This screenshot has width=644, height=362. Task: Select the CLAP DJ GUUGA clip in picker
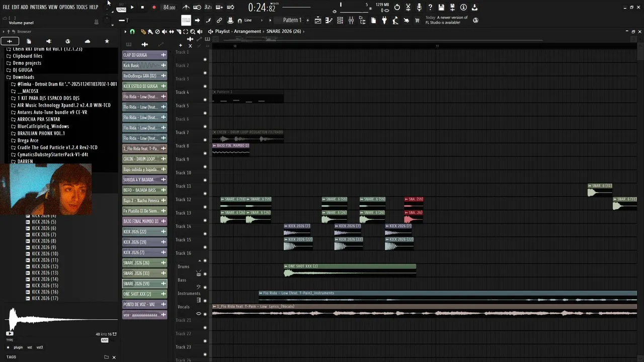click(x=144, y=55)
